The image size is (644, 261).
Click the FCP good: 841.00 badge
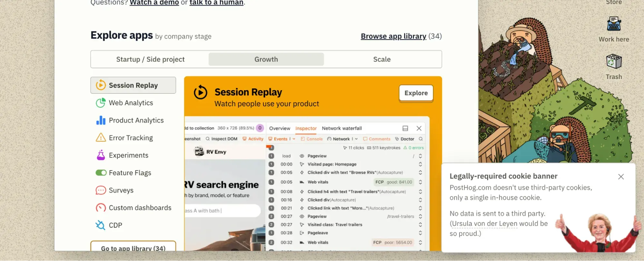(394, 182)
